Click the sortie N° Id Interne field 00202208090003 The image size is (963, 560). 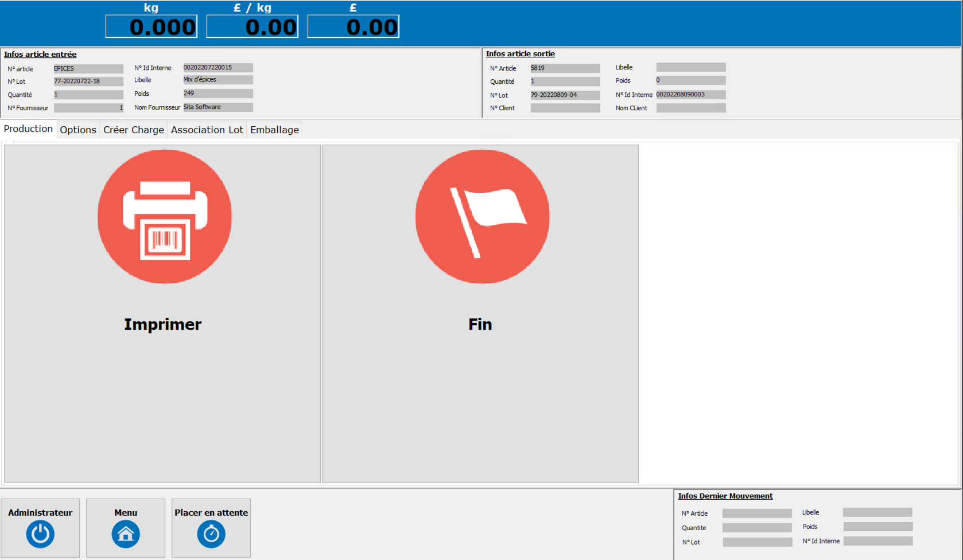(691, 95)
